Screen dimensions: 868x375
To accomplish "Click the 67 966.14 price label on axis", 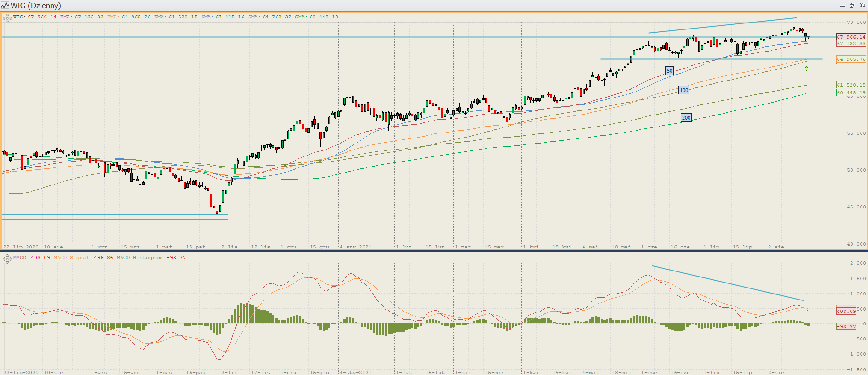I will coord(851,37).
